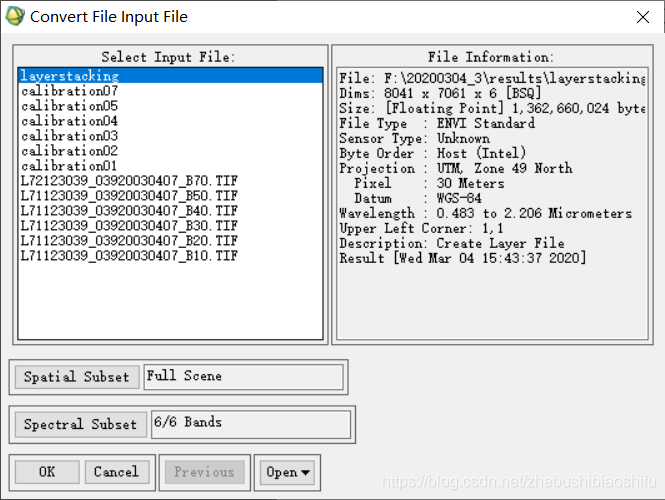The image size is (665, 500).
Task: Cancel the input file dialog
Action: pyautogui.click(x=117, y=472)
